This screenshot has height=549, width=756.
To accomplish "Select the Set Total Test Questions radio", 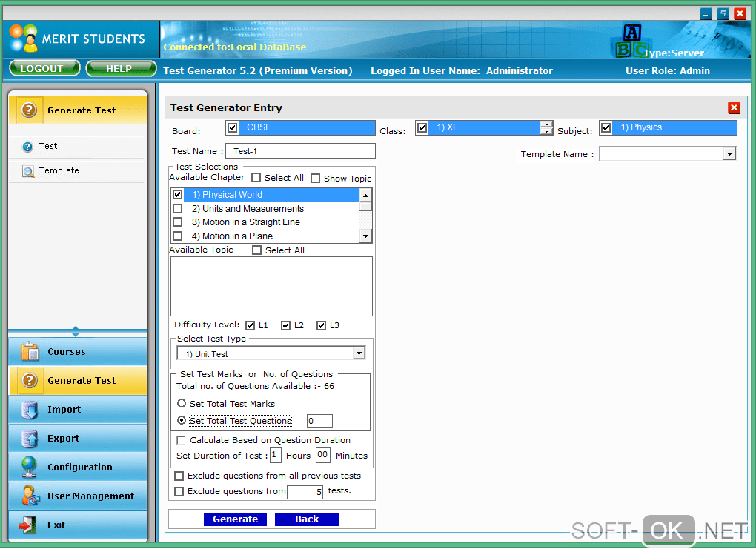I will [x=182, y=420].
